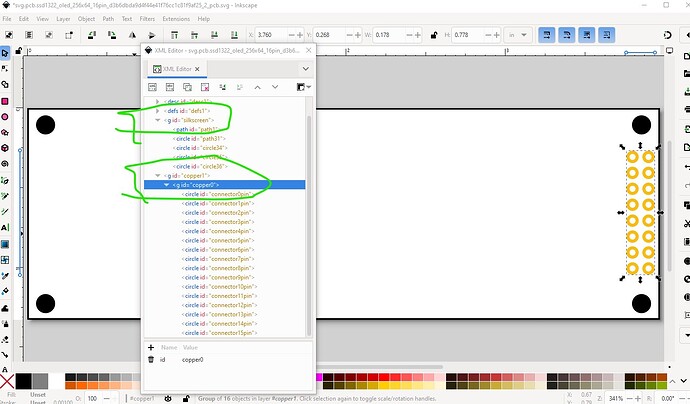
Task: Open the Path menu
Action: coord(108,19)
